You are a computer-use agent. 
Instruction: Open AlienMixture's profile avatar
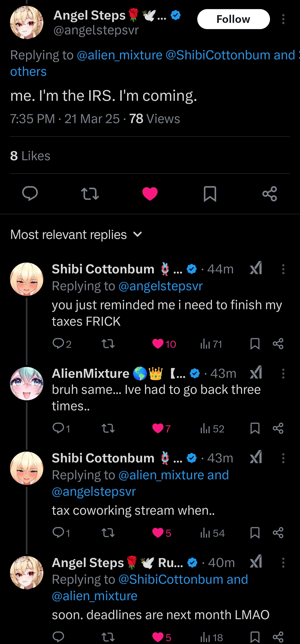coord(26,383)
